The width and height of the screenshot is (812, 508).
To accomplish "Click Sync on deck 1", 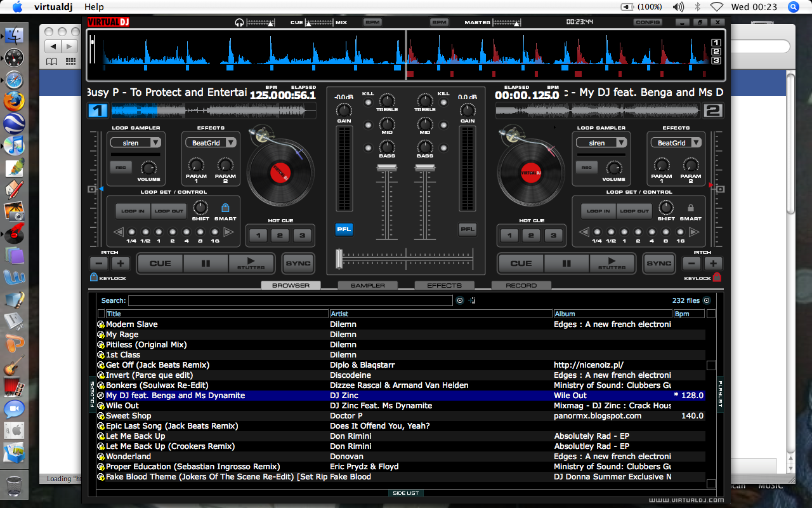I will tap(298, 264).
